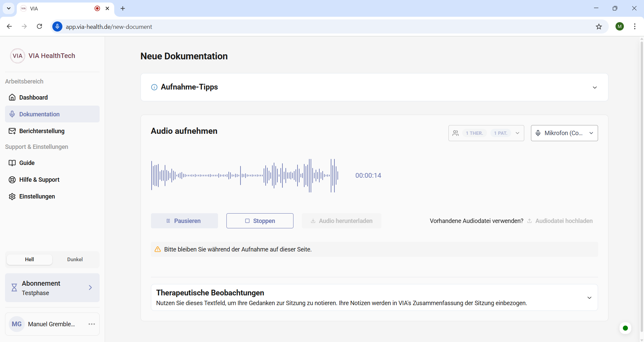644x342 pixels.
Task: Switch theme to Dunkel mode
Action: coord(75,259)
